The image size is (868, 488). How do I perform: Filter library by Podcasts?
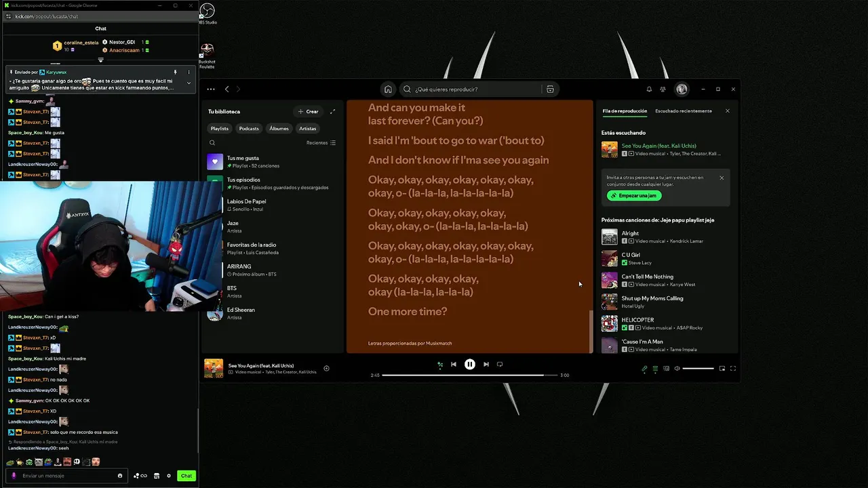(x=249, y=128)
